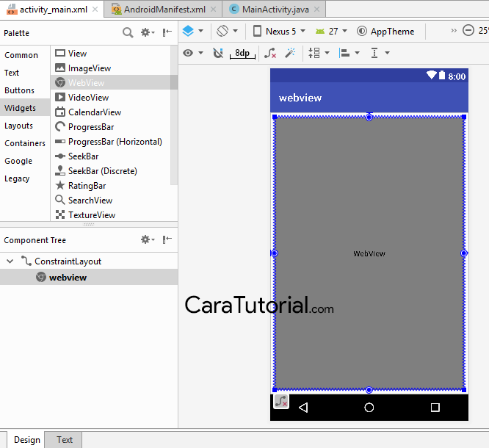Viewport: 489px width, 448px height.
Task: Open the AppTheme theme selector
Action: point(385,31)
